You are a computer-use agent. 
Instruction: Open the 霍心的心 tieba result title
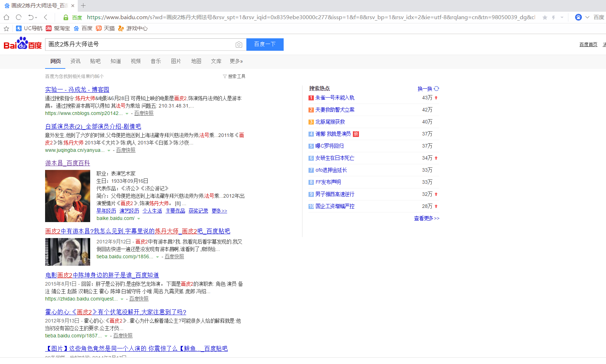(x=116, y=312)
